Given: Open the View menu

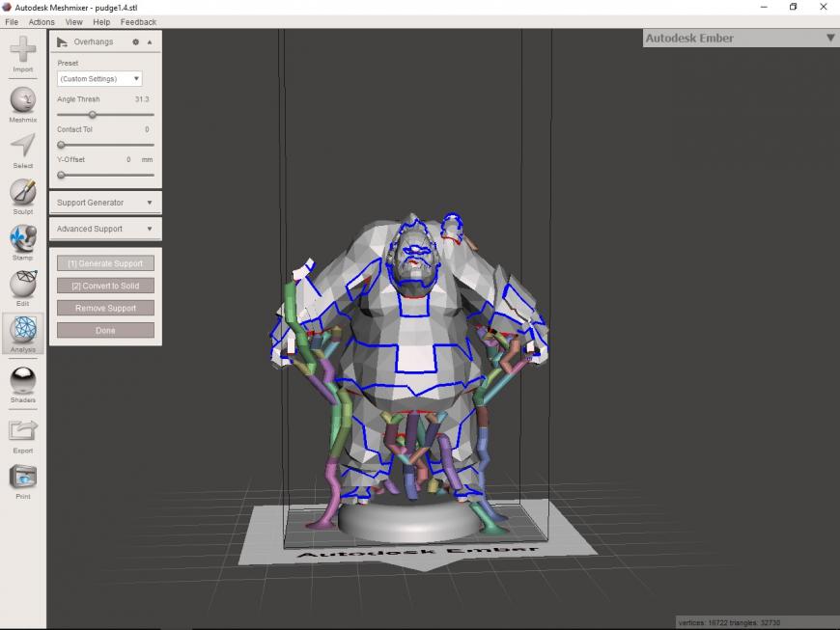Looking at the screenshot, I should 74,22.
